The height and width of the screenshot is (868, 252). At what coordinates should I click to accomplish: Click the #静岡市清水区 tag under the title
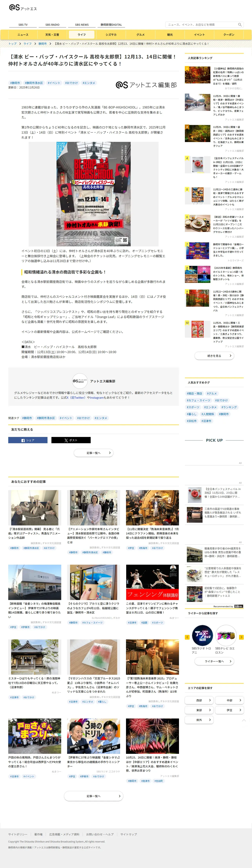pyautogui.click(x=34, y=83)
